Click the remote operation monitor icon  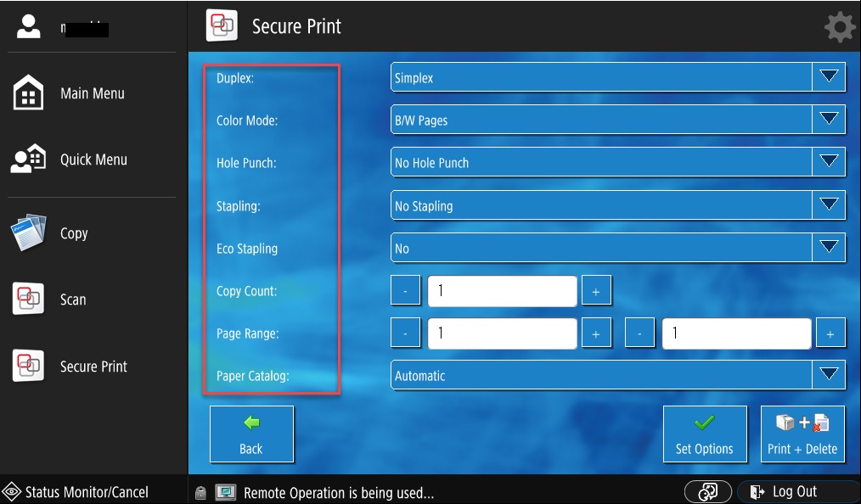(x=225, y=492)
